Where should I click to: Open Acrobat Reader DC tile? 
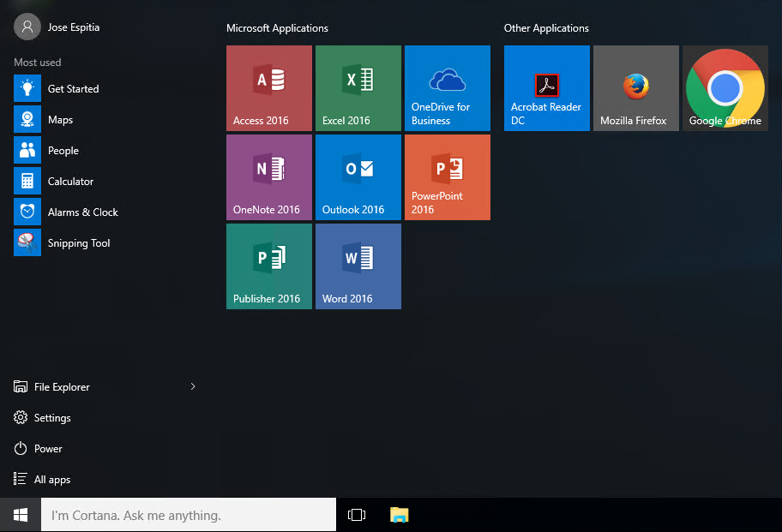(x=546, y=88)
